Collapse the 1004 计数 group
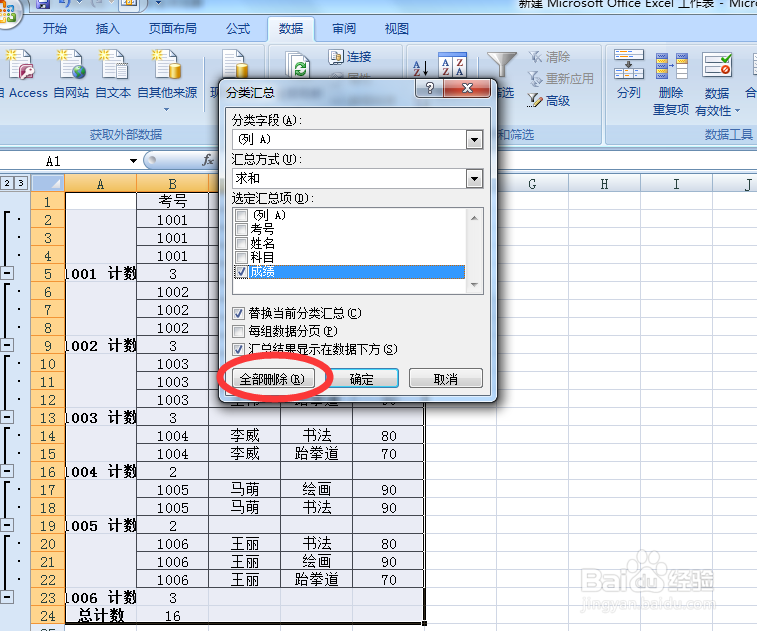 tap(7, 471)
